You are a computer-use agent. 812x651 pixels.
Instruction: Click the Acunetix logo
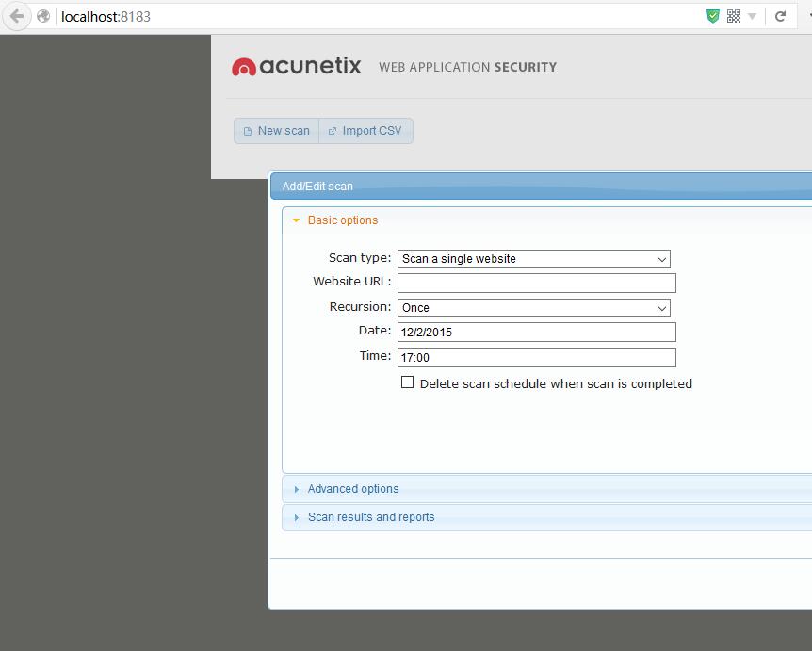(x=297, y=67)
